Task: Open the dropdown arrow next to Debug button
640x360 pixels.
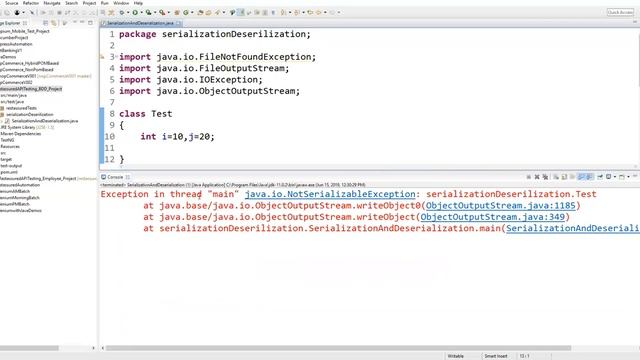Action: point(129,13)
